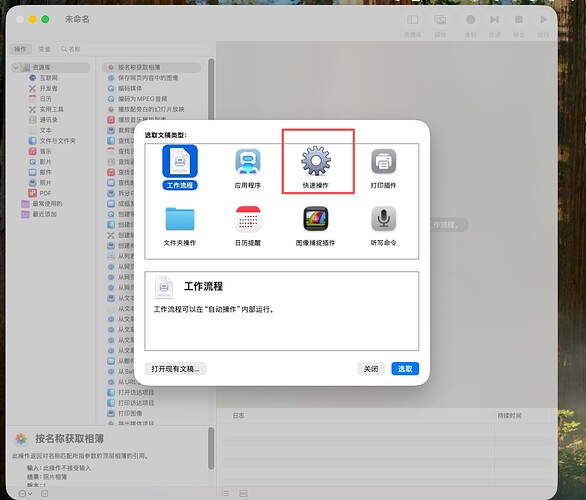Select action 打开访达项目

pyautogui.click(x=136, y=392)
